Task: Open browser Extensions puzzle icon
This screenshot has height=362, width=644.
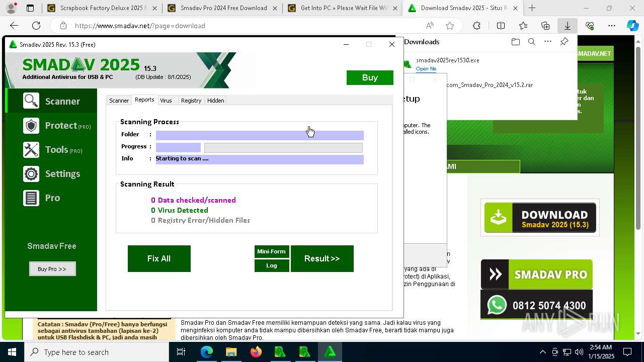Action: pos(476,26)
